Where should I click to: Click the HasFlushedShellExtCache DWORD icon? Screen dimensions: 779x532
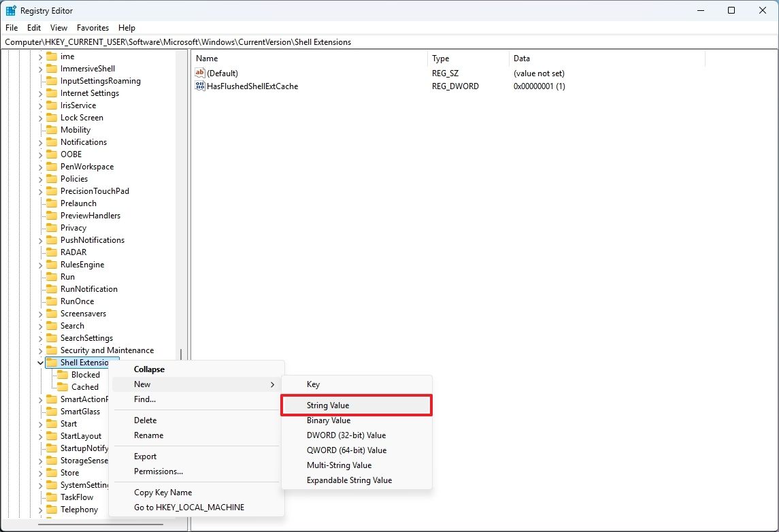[200, 86]
